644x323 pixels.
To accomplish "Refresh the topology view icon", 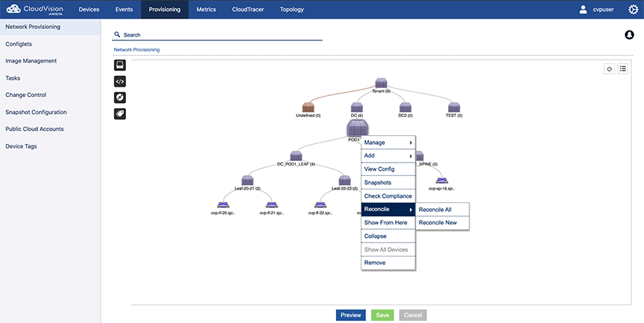I will (x=610, y=69).
